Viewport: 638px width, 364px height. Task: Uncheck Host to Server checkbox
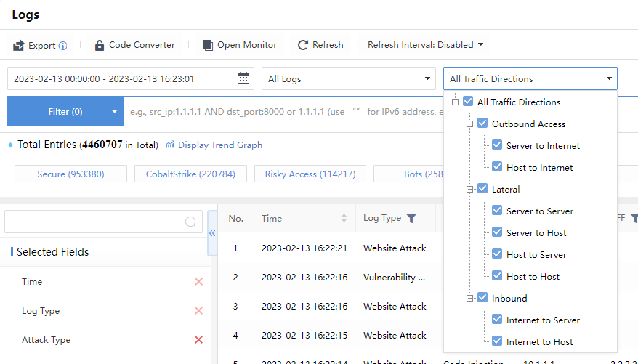coord(497,254)
